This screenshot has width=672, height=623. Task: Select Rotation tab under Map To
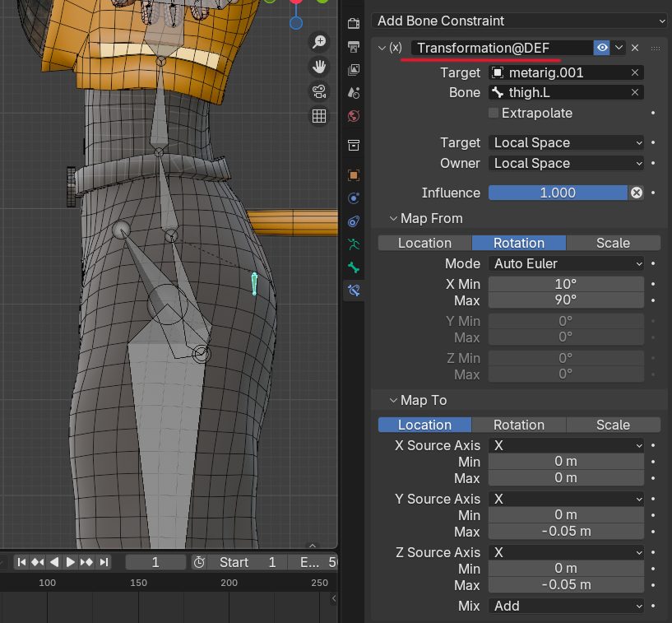(x=518, y=425)
